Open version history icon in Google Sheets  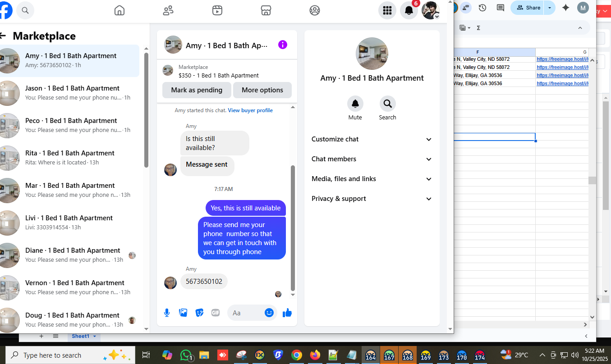pyautogui.click(x=482, y=8)
